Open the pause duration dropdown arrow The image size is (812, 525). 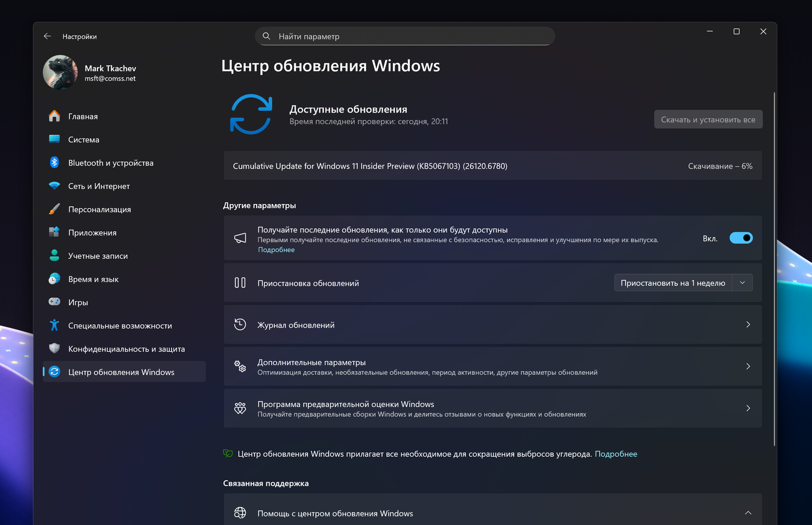742,283
